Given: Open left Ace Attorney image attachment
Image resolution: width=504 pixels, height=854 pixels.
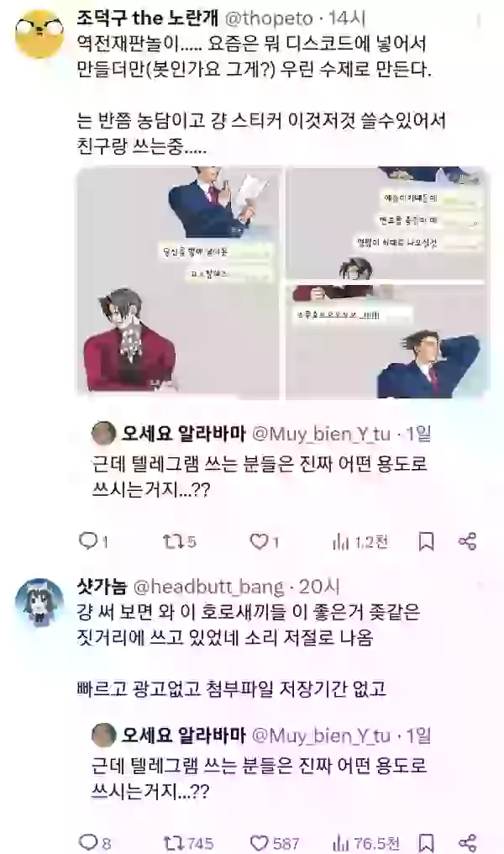Looking at the screenshot, I should pyautogui.click(x=179, y=282).
